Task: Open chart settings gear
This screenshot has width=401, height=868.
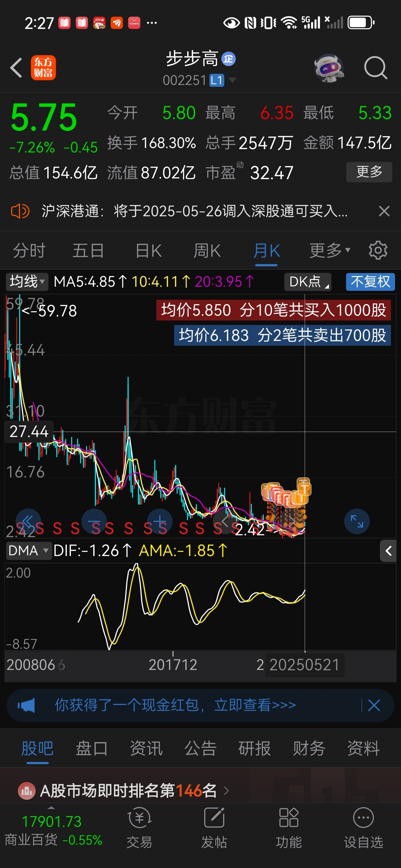Action: tap(378, 250)
